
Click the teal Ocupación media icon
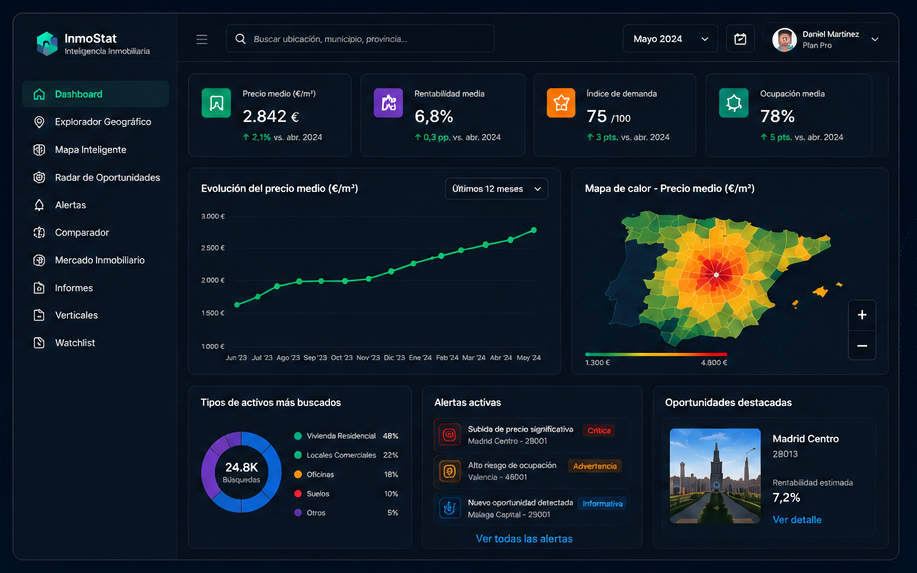tap(733, 103)
